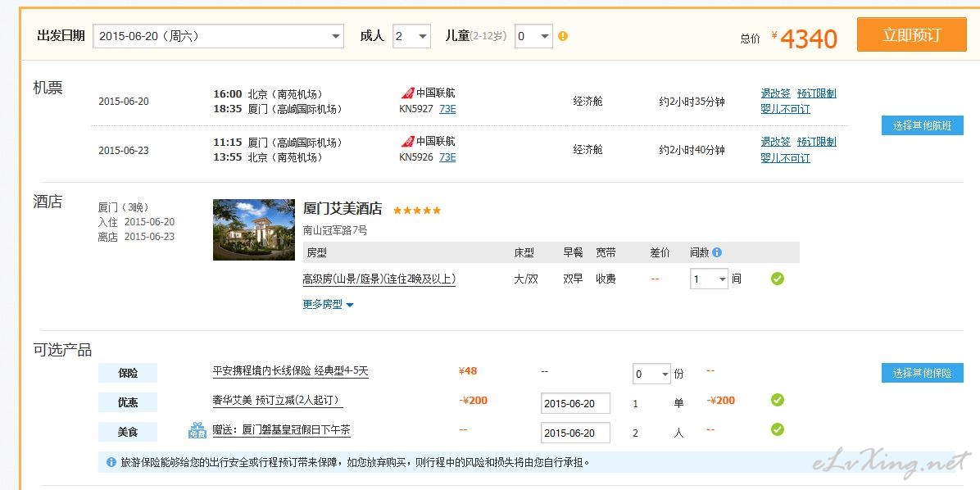This screenshot has width=980, height=490.
Task: Toggle the green check for 高级房 room type
Action: [777, 279]
